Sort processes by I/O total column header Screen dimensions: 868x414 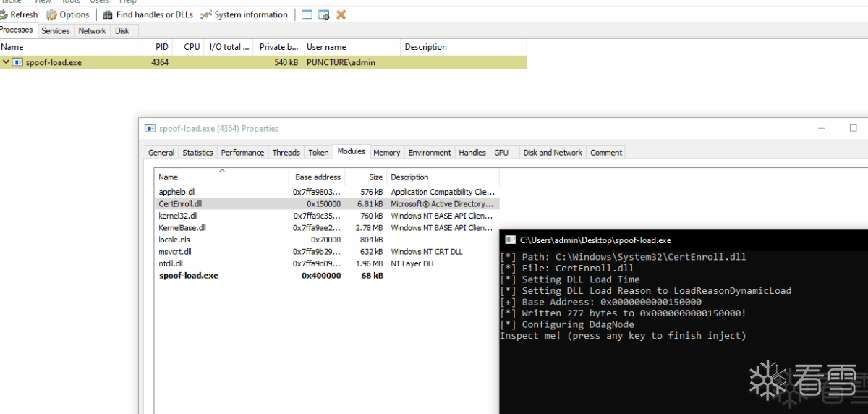[229, 47]
